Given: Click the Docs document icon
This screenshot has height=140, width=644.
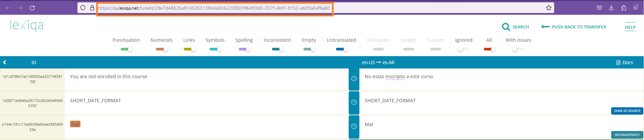Looking at the screenshot, I should pos(618,62).
